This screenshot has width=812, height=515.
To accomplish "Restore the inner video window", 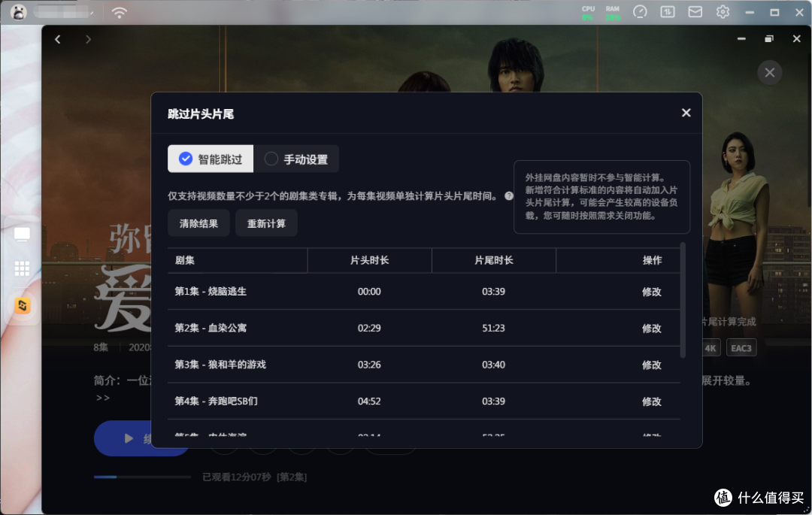I will [769, 39].
